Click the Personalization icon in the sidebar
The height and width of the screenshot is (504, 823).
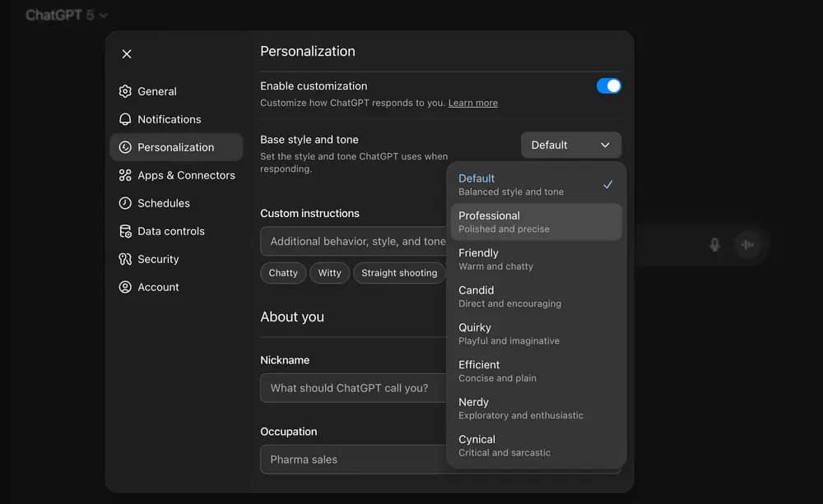(x=125, y=147)
